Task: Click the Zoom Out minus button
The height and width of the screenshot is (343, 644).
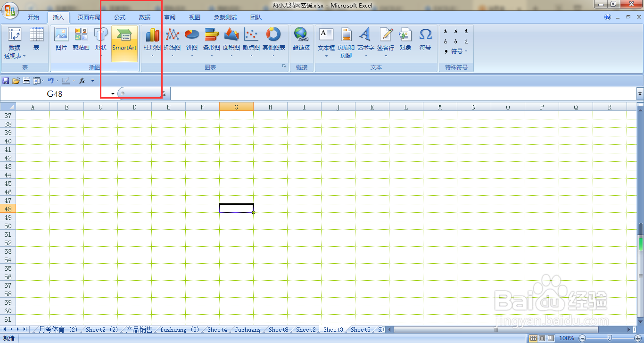Action: pos(582,338)
